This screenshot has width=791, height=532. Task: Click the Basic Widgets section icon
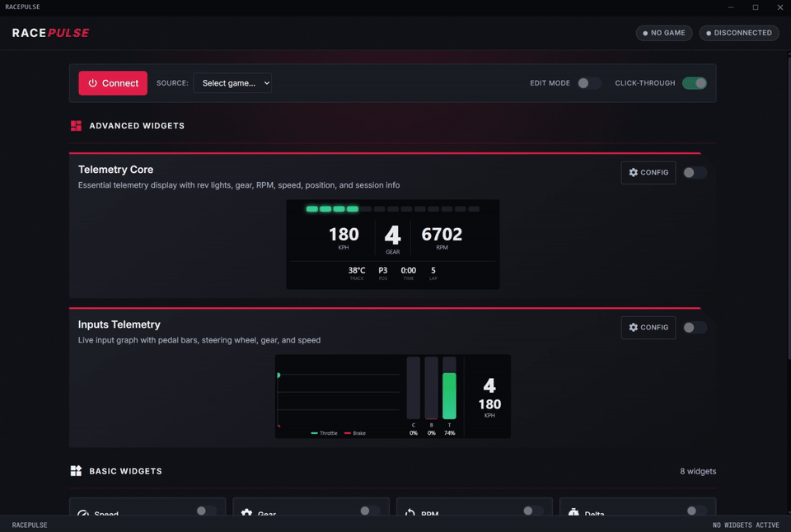pos(75,470)
